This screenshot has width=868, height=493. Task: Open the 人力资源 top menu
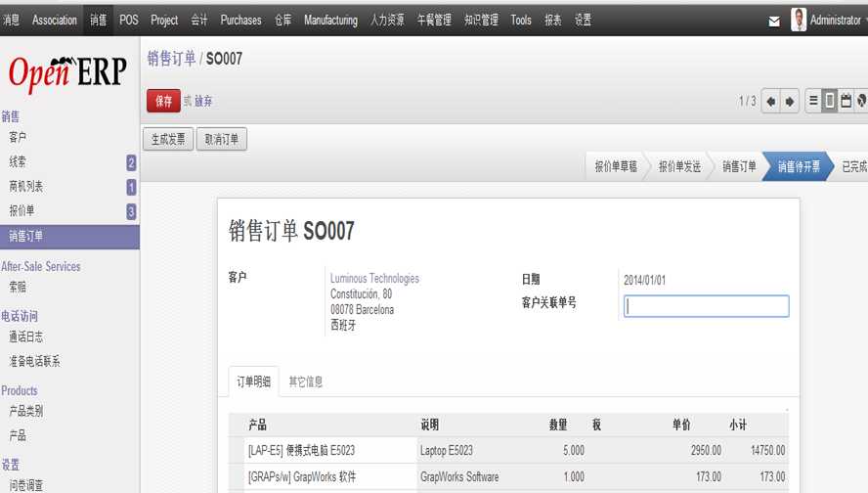click(387, 20)
